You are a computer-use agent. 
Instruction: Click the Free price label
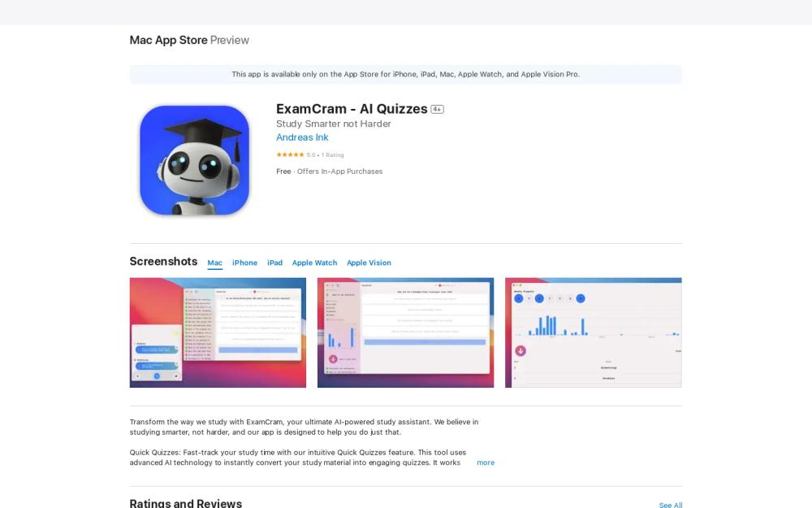(283, 172)
